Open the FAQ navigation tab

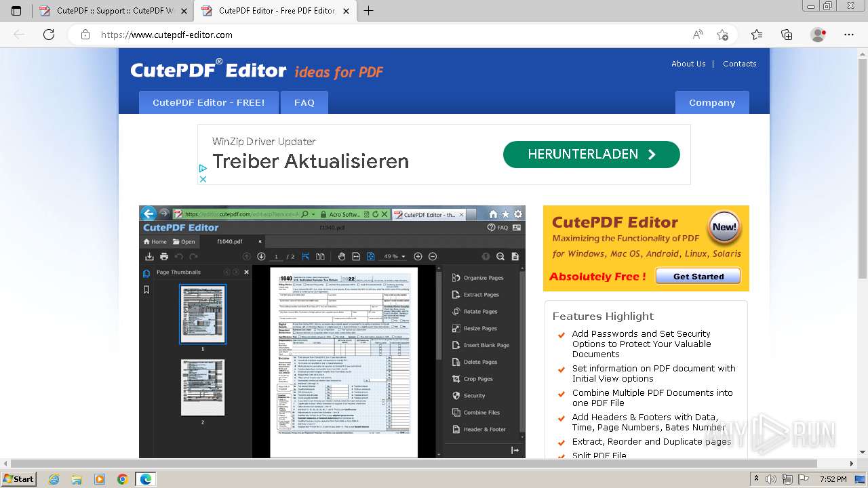point(304,102)
